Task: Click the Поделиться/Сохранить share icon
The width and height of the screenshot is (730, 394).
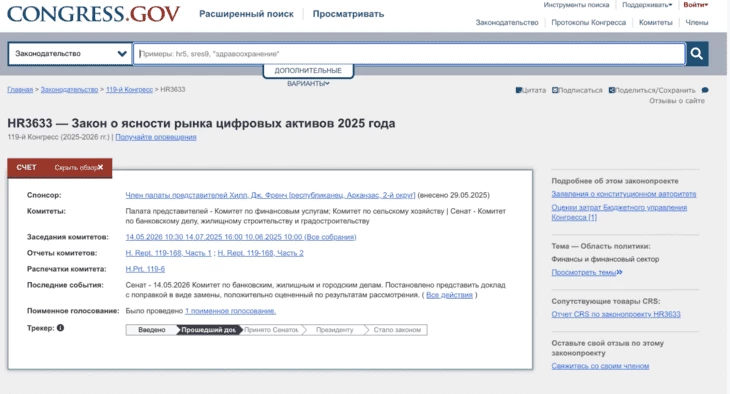Action: click(x=612, y=90)
